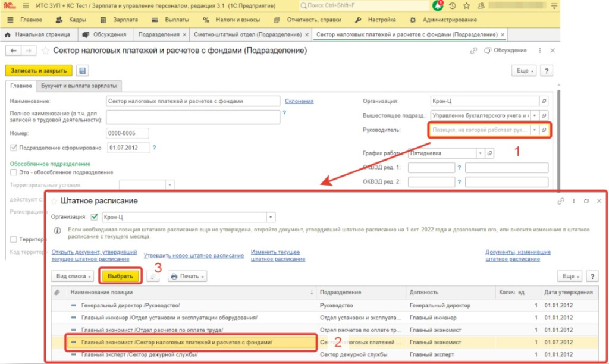Image resolution: width=609 pixels, height=364 pixels.
Task: Open the Налоги и взносы section
Action: click(231, 20)
